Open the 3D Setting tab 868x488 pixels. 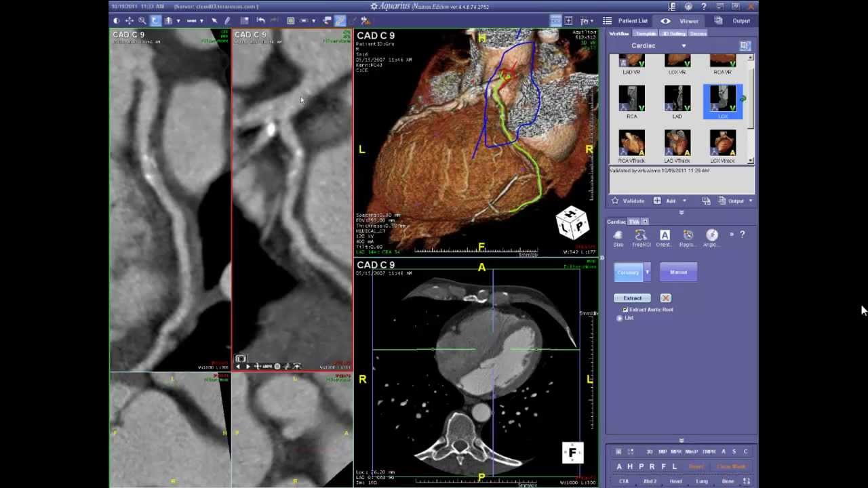tap(673, 33)
